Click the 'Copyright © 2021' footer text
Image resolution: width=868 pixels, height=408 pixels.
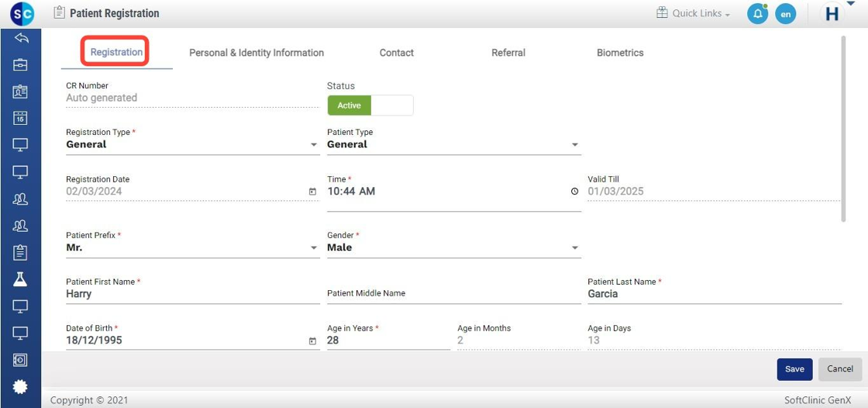click(x=89, y=399)
